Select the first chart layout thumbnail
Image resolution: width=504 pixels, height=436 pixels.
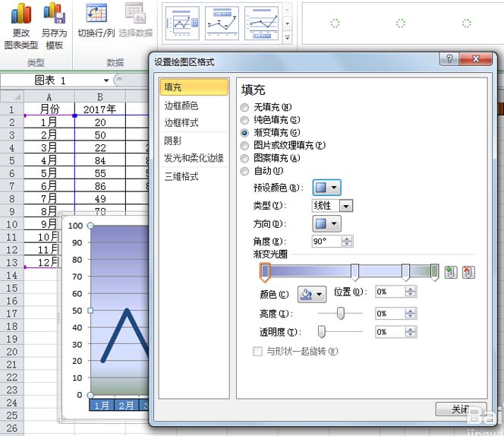[181, 24]
